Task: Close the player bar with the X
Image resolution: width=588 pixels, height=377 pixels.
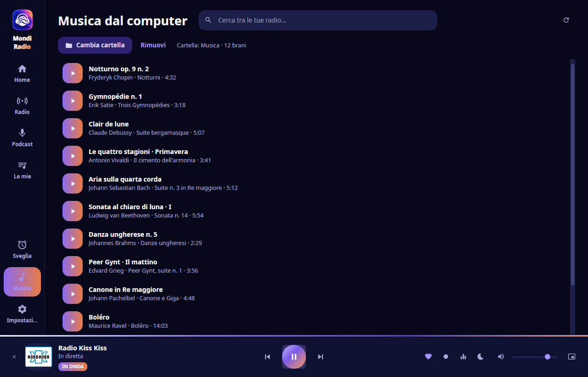Action: [x=14, y=357]
